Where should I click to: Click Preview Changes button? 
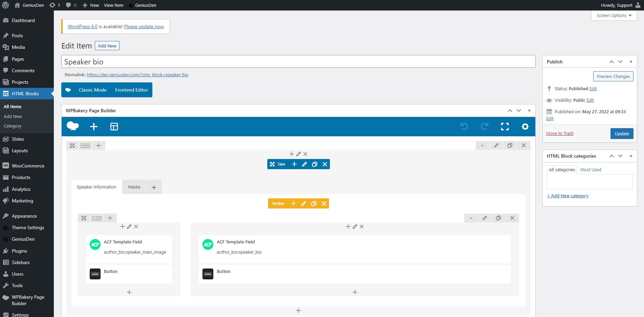pos(613,76)
